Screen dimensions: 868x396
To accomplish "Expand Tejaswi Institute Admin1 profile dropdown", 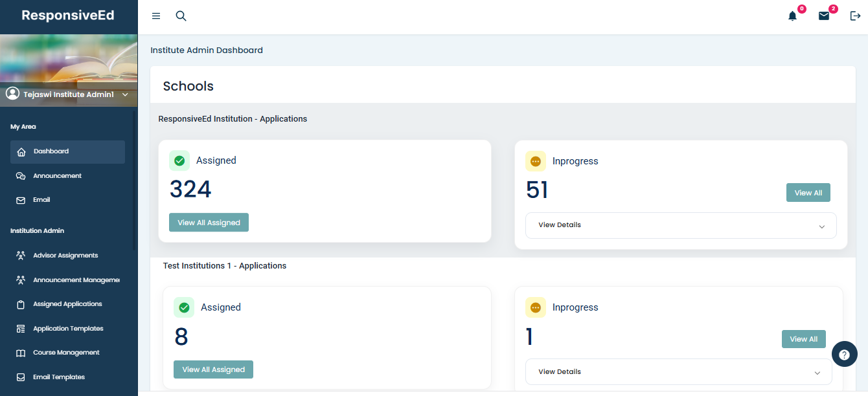I will (x=125, y=95).
